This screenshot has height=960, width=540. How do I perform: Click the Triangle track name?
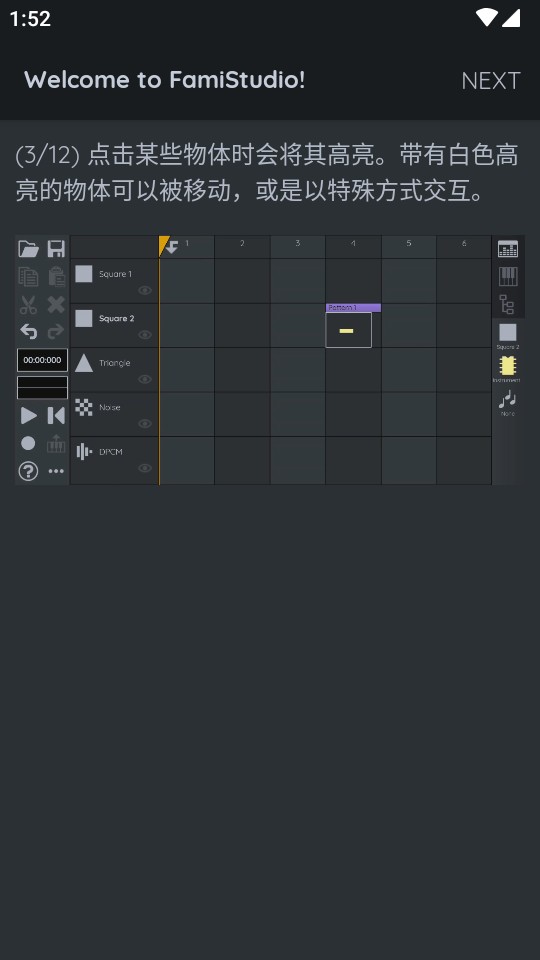point(114,363)
